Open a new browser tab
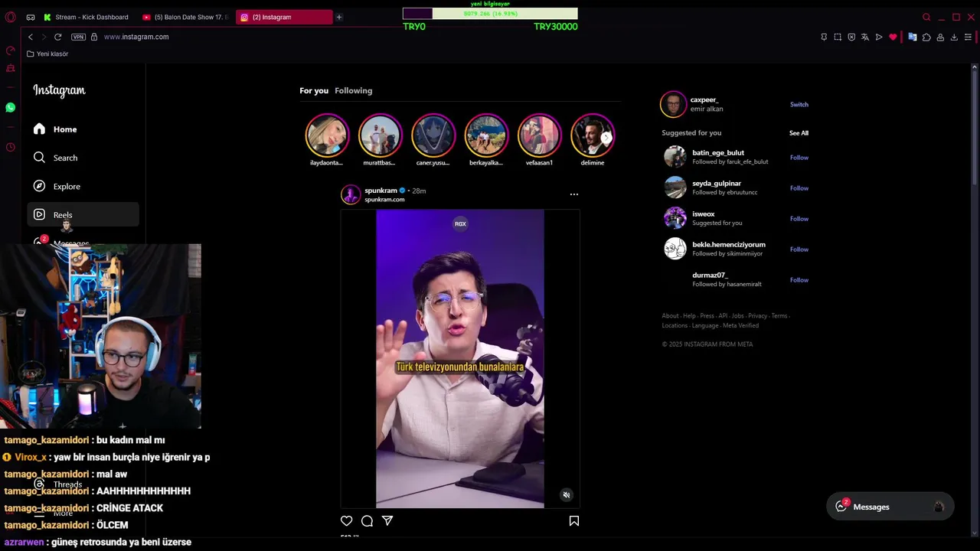 pyautogui.click(x=338, y=17)
